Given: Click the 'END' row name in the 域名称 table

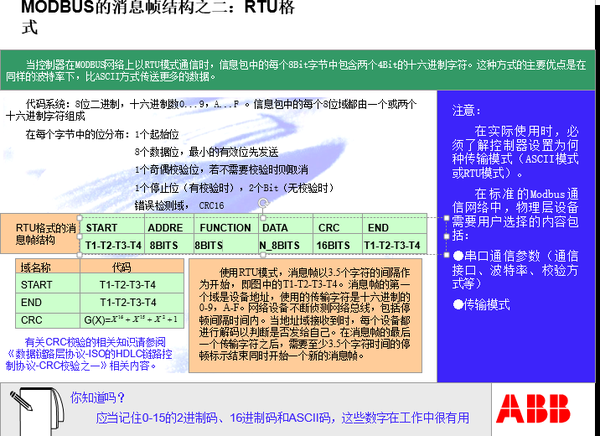Looking at the screenshot, I should [x=48, y=302].
